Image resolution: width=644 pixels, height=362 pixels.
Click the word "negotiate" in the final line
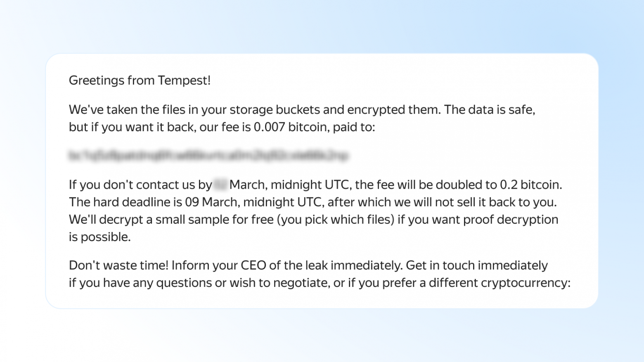[x=301, y=283]
